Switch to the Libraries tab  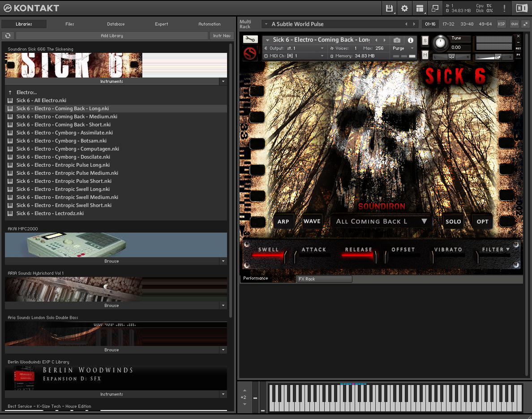coord(24,24)
